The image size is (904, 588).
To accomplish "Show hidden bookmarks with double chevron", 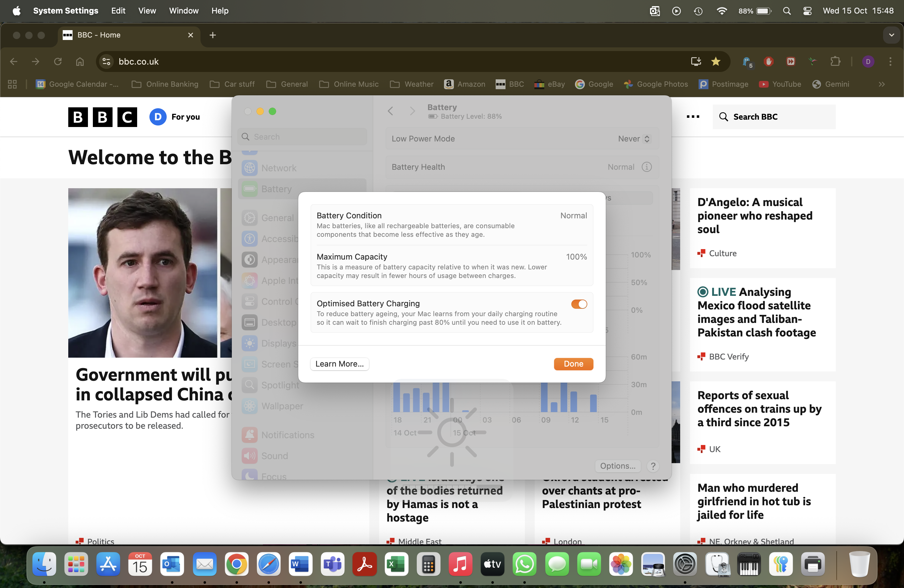I will pyautogui.click(x=882, y=84).
